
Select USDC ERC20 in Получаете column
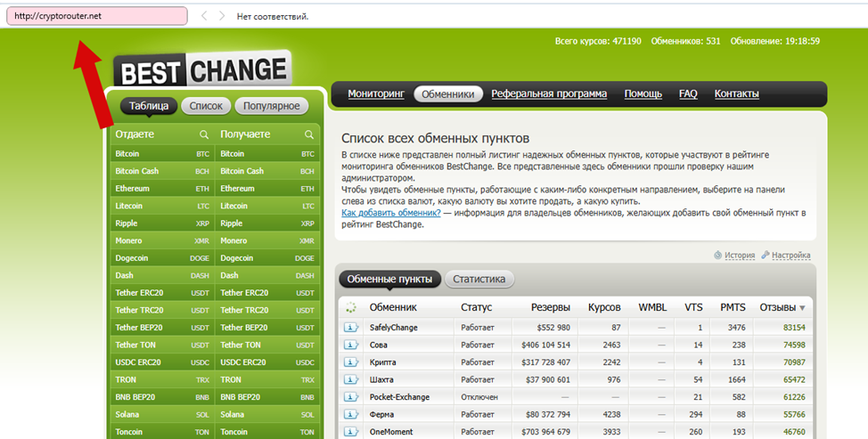click(x=266, y=362)
